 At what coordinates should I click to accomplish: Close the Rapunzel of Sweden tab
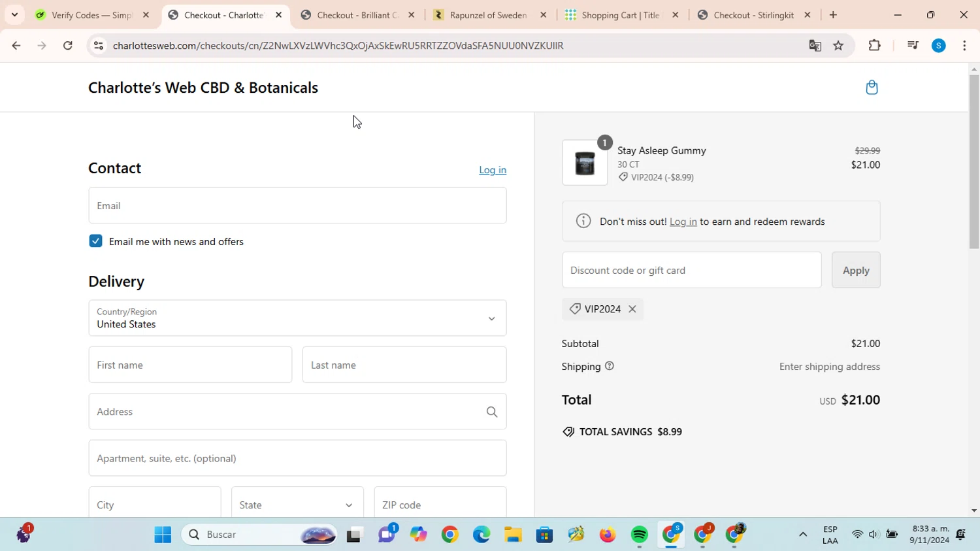click(544, 15)
